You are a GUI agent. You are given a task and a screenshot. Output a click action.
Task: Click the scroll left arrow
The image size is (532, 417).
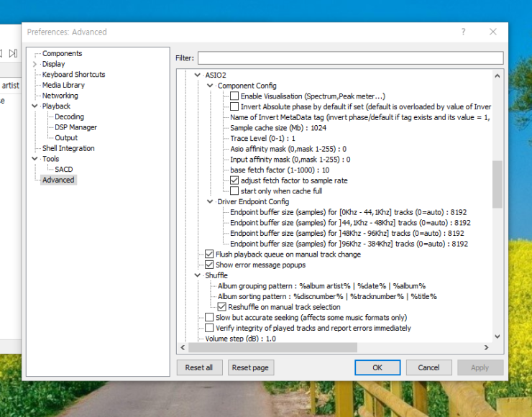(x=183, y=347)
